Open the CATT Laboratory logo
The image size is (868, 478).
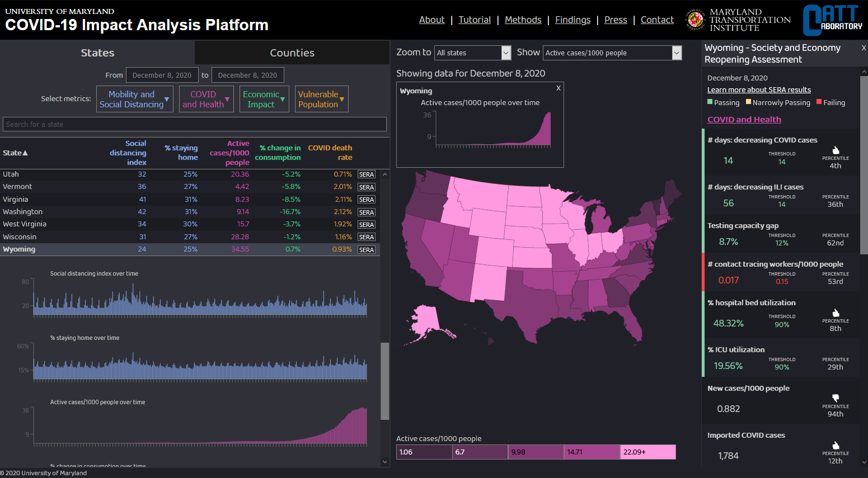[x=832, y=19]
